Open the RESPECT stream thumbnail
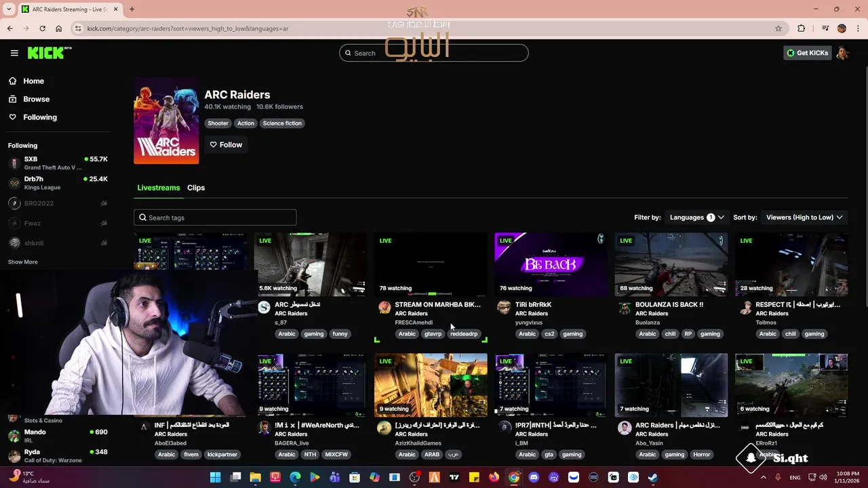 click(791, 264)
